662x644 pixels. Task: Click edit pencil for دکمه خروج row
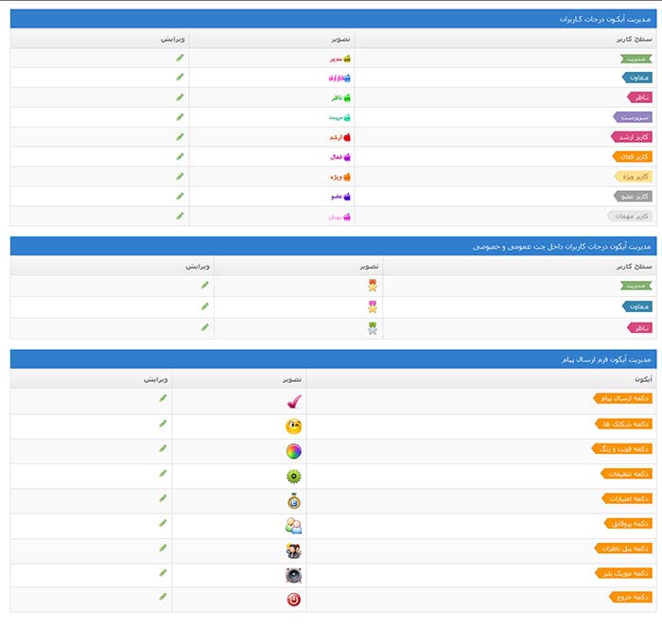click(163, 597)
